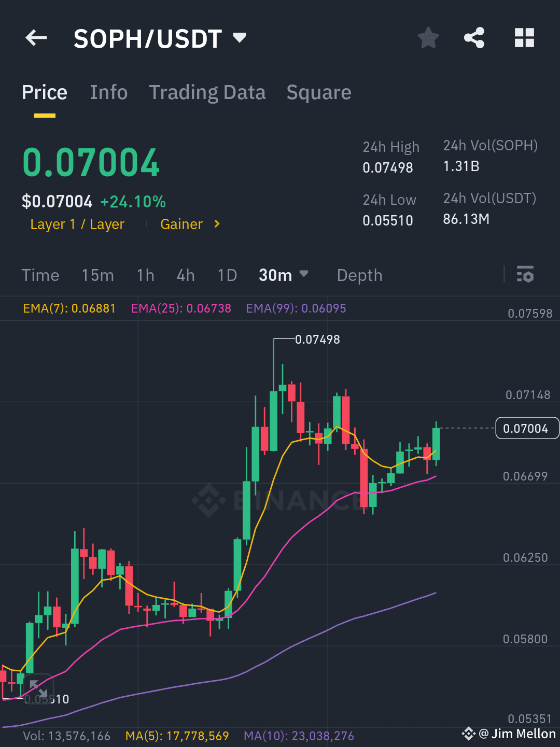Open chart indicator settings icon beside Depth
560x747 pixels.
525,275
